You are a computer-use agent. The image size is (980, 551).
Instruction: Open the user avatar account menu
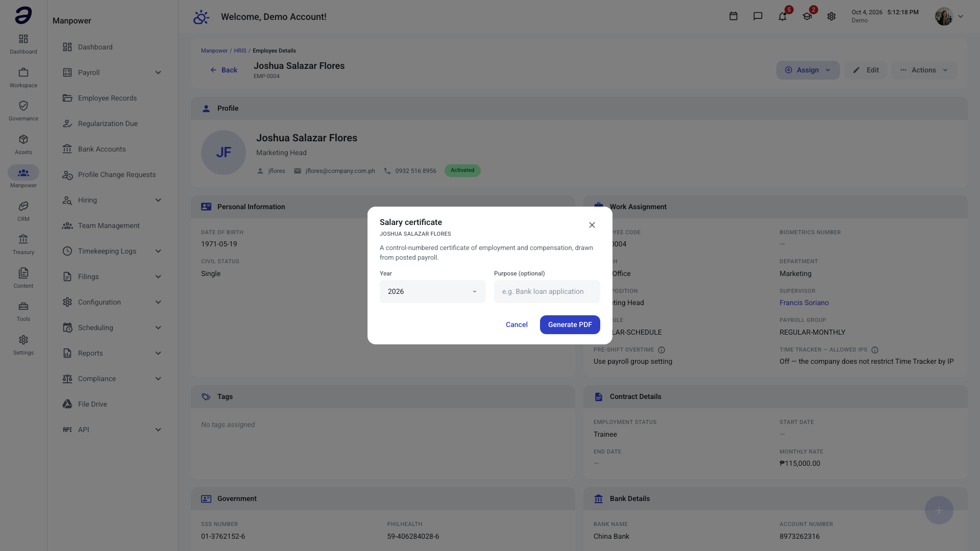point(949,16)
